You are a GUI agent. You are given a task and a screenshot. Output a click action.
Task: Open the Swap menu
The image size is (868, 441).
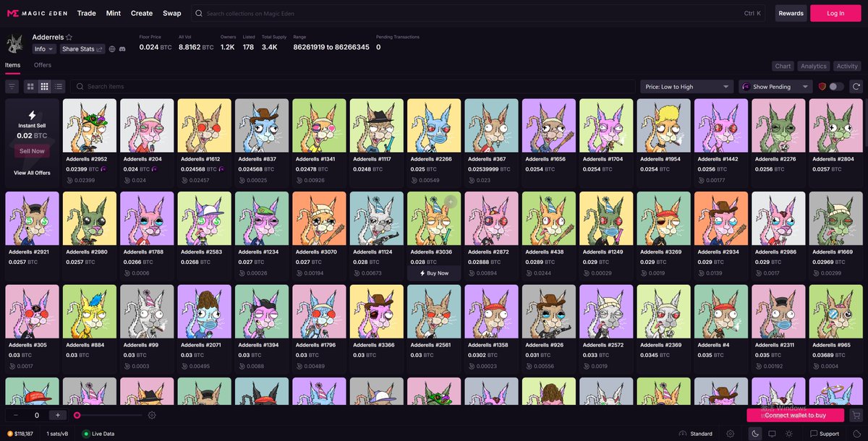[x=172, y=13]
